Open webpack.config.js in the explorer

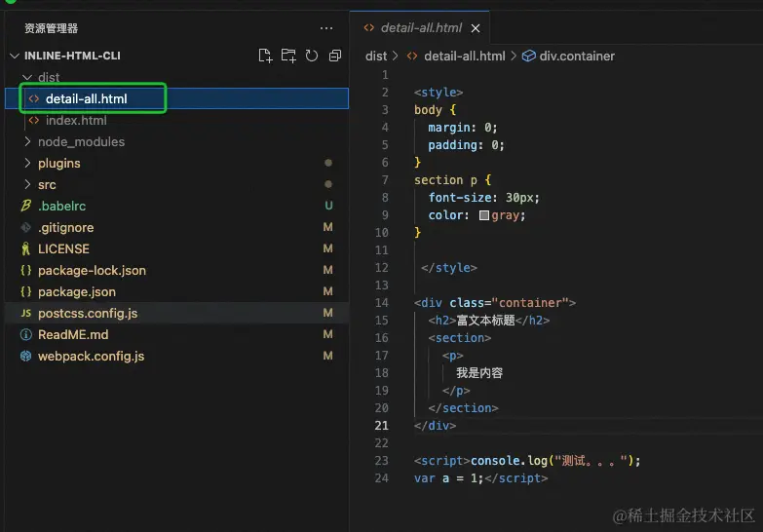click(176, 356)
